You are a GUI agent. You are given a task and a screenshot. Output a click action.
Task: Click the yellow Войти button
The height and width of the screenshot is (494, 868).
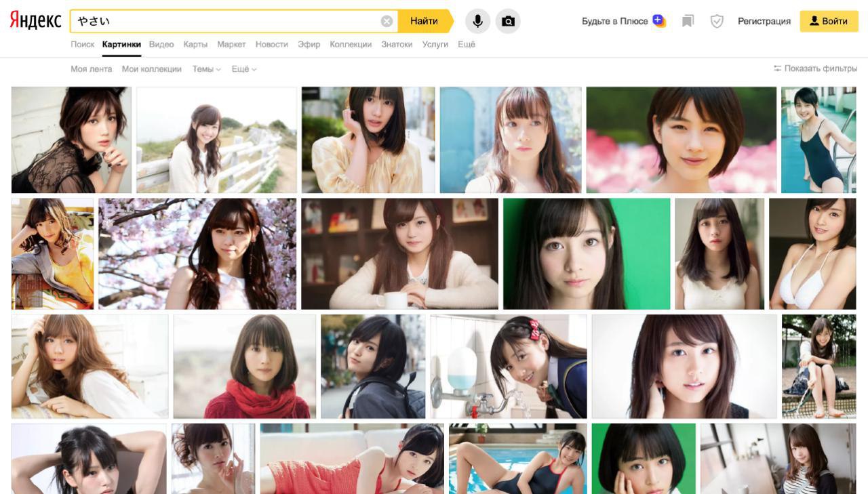coord(829,21)
